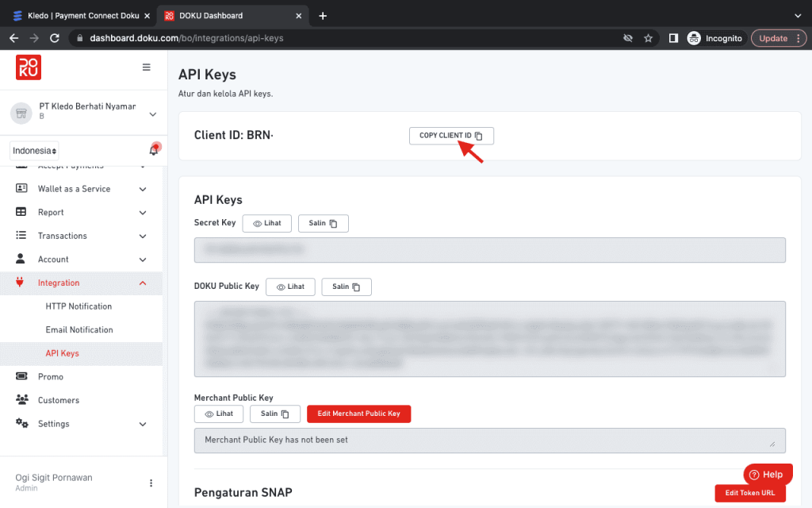This screenshot has height=508, width=812.
Task: Show the Secret Key with Lihat
Action: tap(266, 223)
